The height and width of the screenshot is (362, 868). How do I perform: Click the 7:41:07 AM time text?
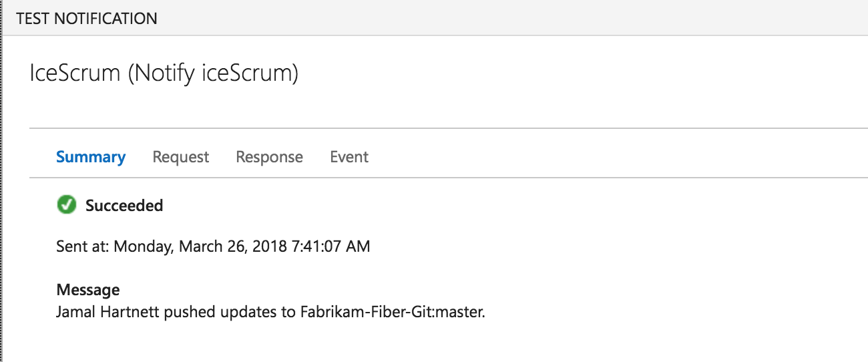[x=331, y=246]
